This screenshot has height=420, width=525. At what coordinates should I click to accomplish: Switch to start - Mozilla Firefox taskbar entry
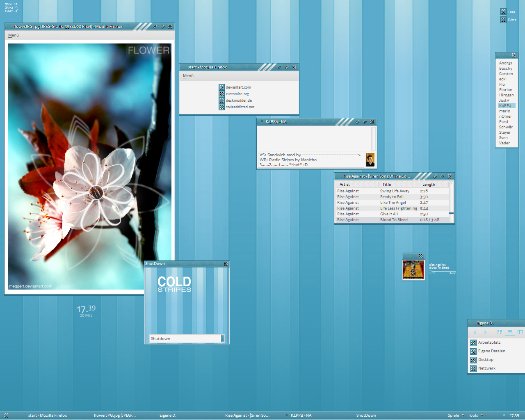[48, 415]
